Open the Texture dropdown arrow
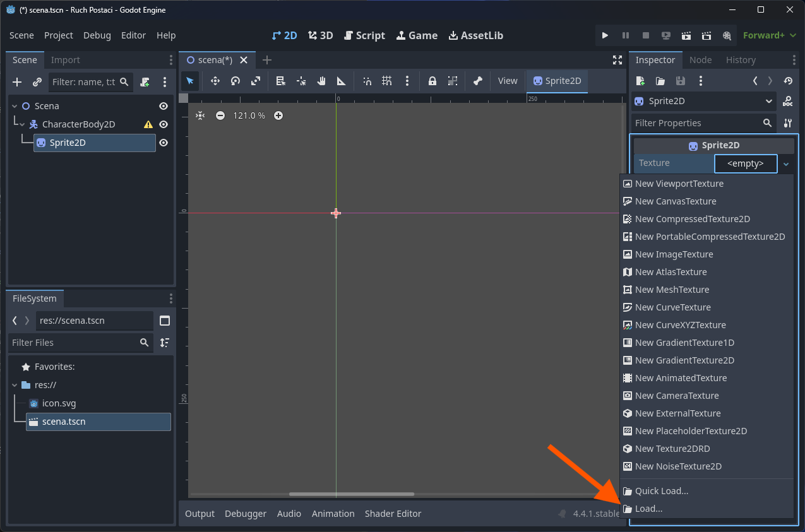This screenshot has height=532, width=805. tap(786, 164)
